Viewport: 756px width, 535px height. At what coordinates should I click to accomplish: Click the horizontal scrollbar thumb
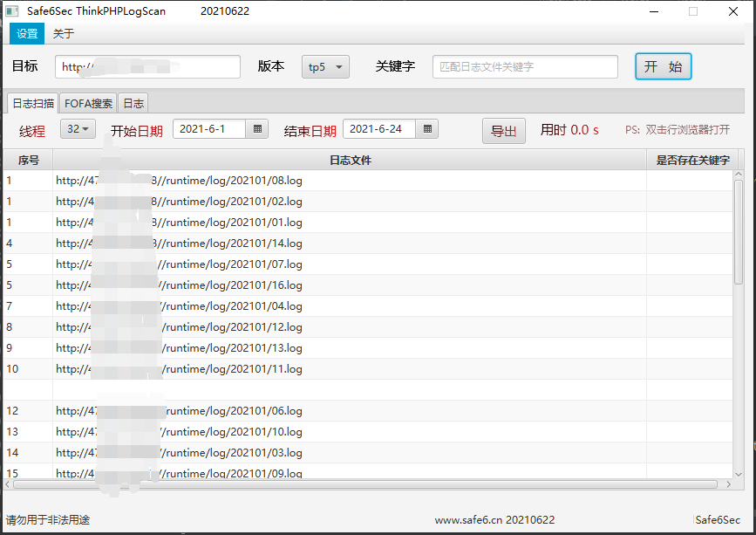[365, 484]
